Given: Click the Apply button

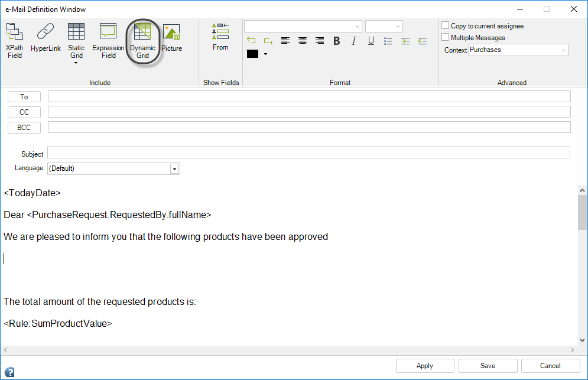Looking at the screenshot, I should pos(425,366).
